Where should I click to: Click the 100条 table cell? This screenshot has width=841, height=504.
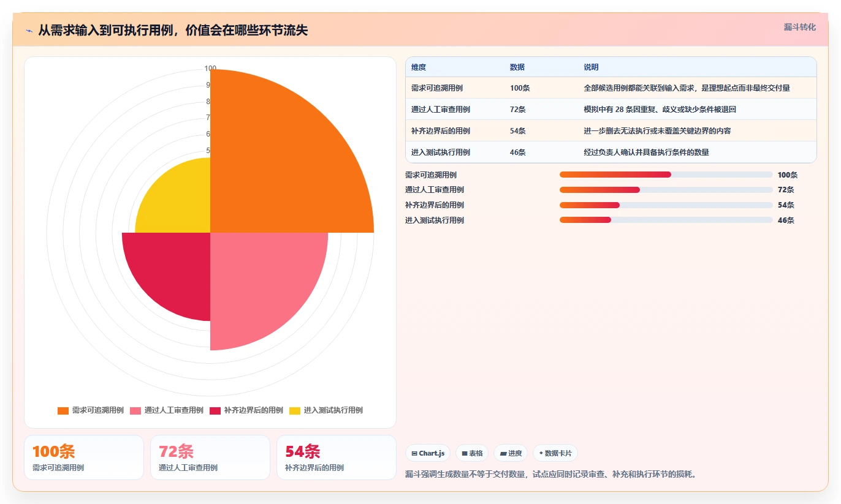(520, 88)
